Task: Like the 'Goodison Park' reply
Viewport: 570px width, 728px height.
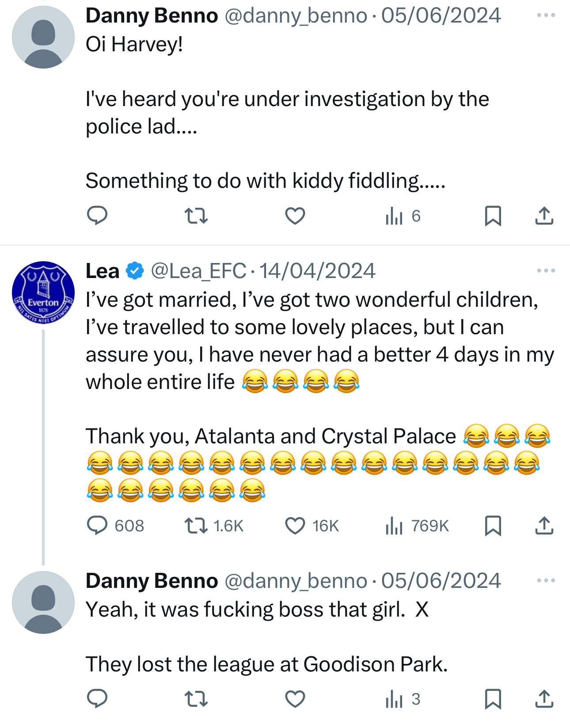Action: pos(295,699)
